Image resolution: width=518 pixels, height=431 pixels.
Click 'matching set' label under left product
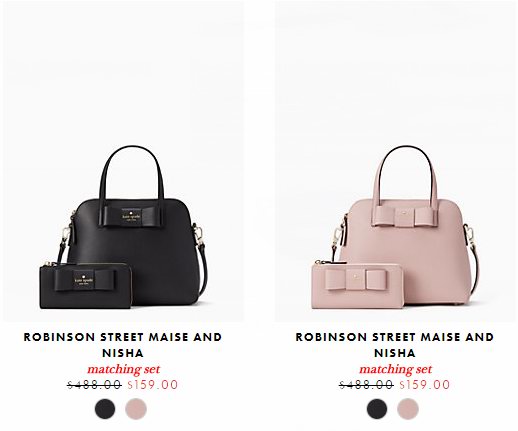click(x=124, y=369)
